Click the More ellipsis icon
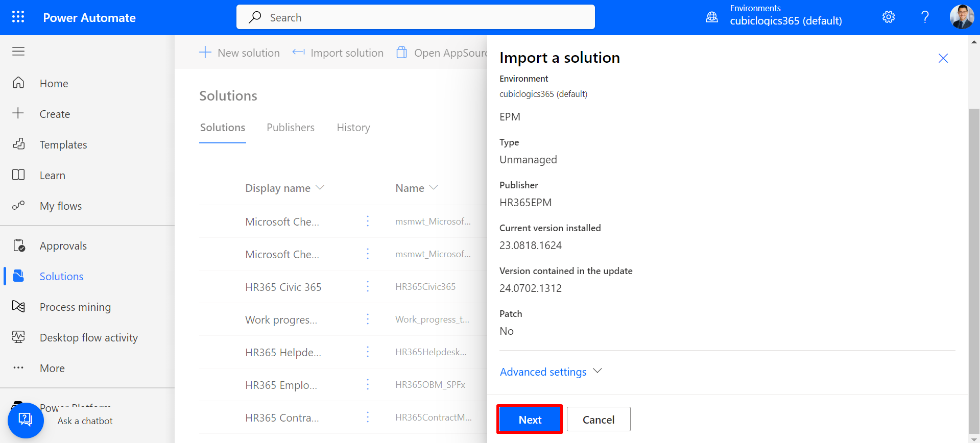Viewport: 980px width, 443px height. [x=18, y=367]
